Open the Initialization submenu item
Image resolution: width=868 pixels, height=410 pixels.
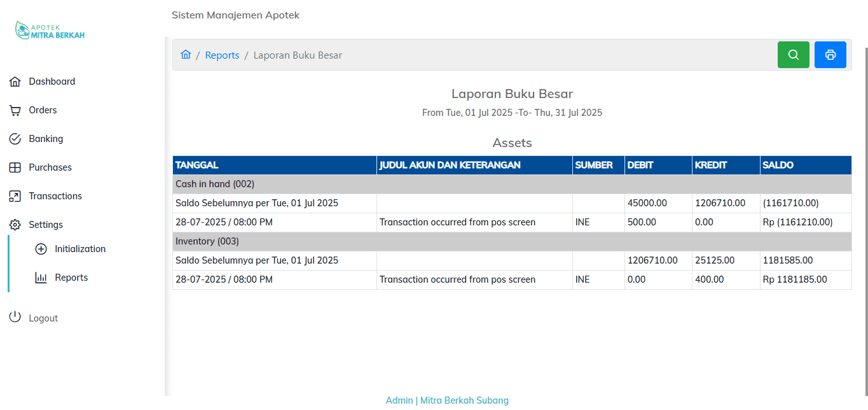pos(79,249)
